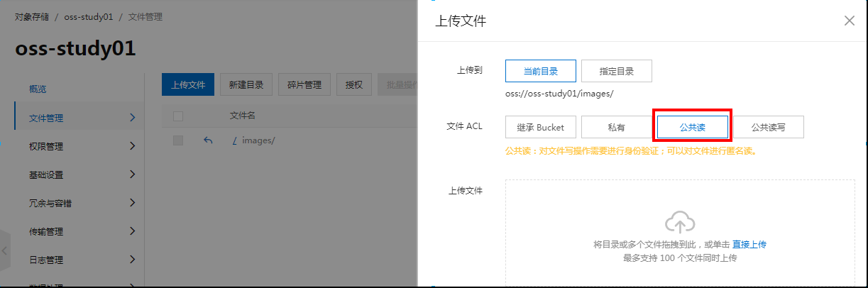Set file ACL to 私有
This screenshot has width=868, height=288.
pyautogui.click(x=616, y=128)
